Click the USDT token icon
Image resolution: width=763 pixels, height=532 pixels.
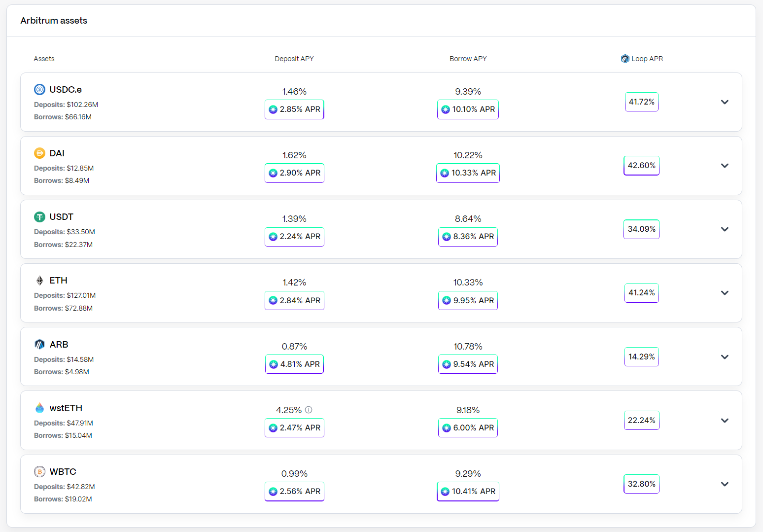pos(39,216)
